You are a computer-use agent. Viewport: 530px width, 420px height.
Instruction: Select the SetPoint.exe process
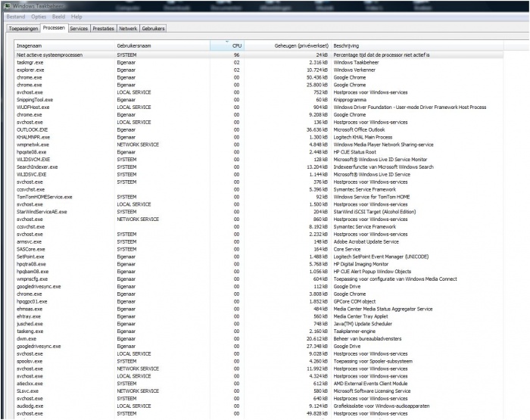coord(259,257)
